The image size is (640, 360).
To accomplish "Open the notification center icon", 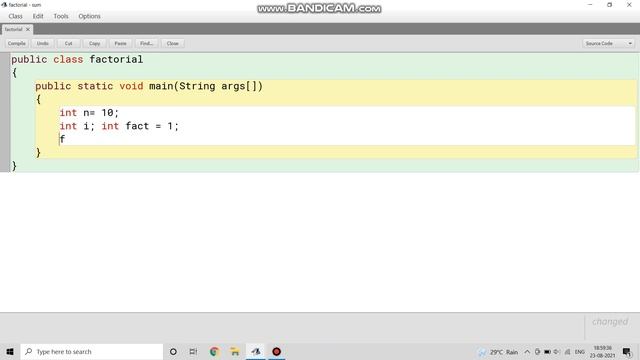I will (627, 352).
